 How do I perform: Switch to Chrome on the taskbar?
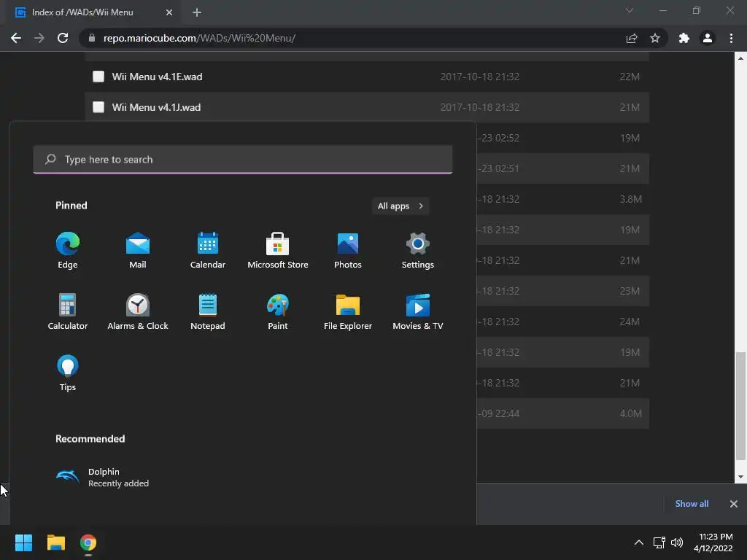[x=88, y=542]
